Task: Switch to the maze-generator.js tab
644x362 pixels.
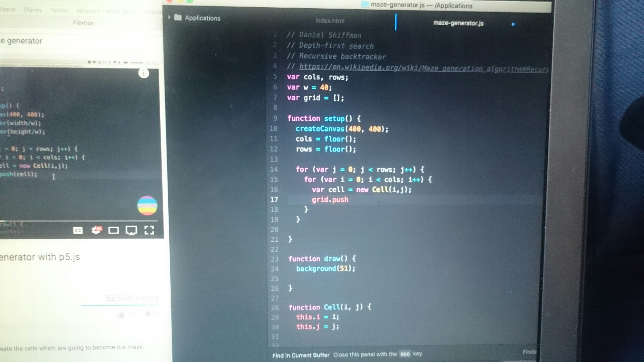Action: [458, 23]
